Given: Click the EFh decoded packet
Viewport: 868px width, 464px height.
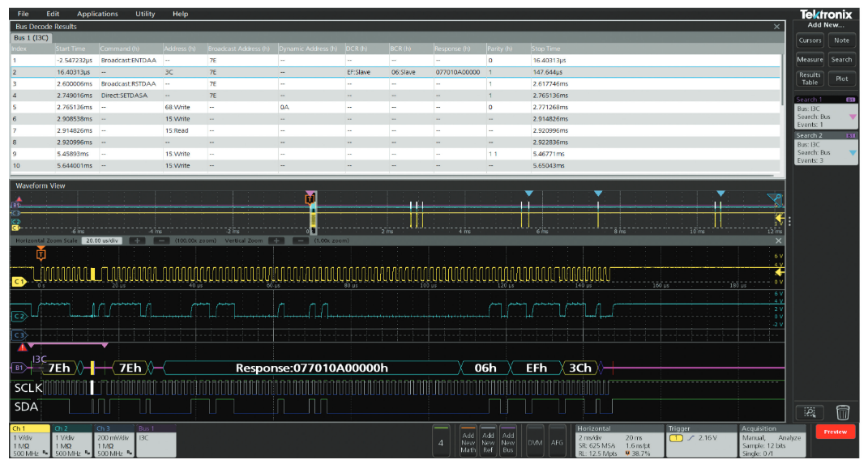Looking at the screenshot, I should click(536, 368).
